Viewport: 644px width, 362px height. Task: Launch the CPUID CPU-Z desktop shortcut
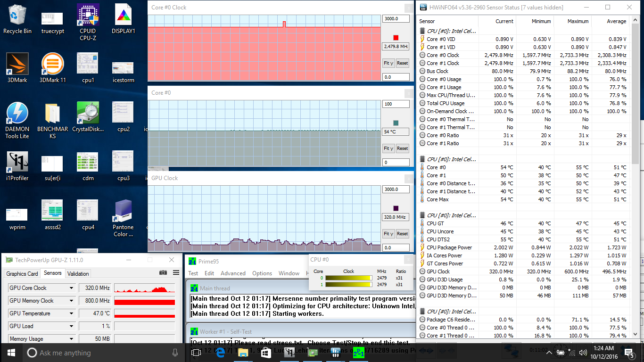(x=88, y=22)
